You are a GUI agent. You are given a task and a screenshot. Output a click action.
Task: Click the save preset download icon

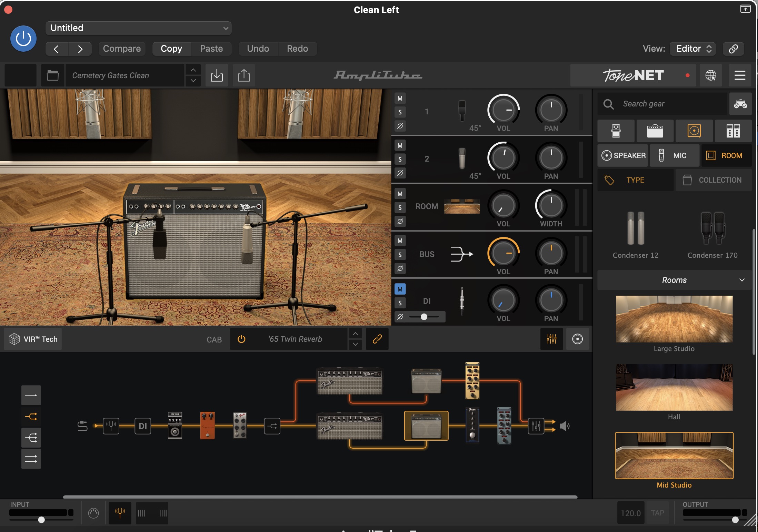pyautogui.click(x=217, y=75)
